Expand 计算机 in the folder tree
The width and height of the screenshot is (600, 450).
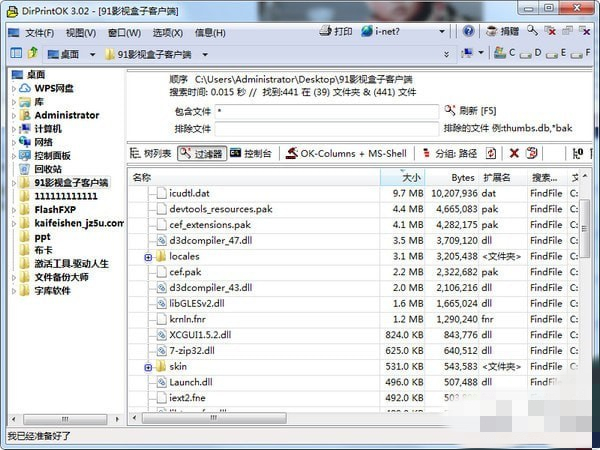[x=14, y=129]
